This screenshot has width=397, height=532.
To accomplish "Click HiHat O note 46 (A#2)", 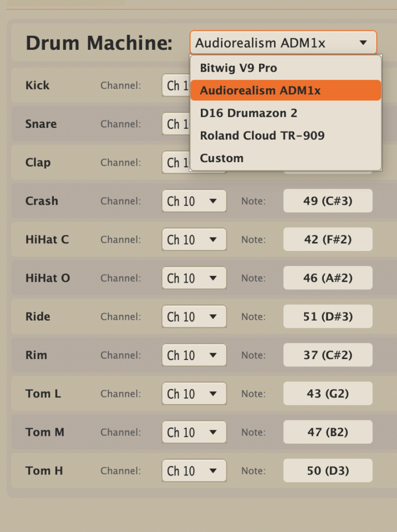I will click(327, 278).
